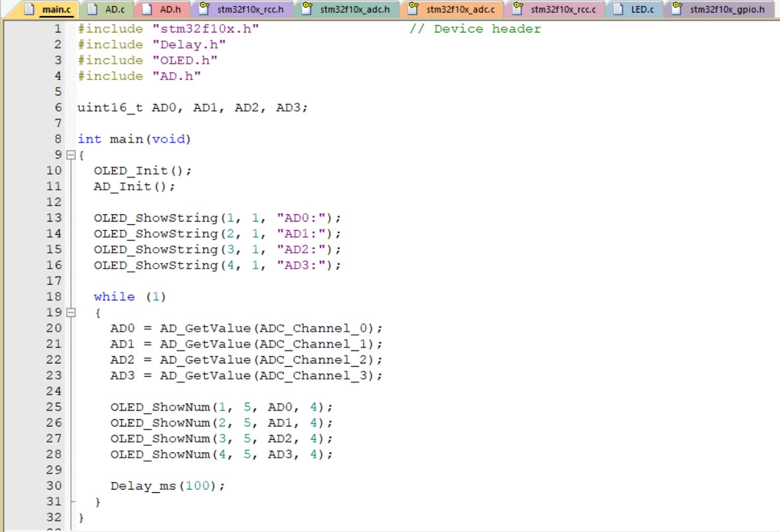
Task: Click line number 30 in the gutter
Action: (x=55, y=485)
